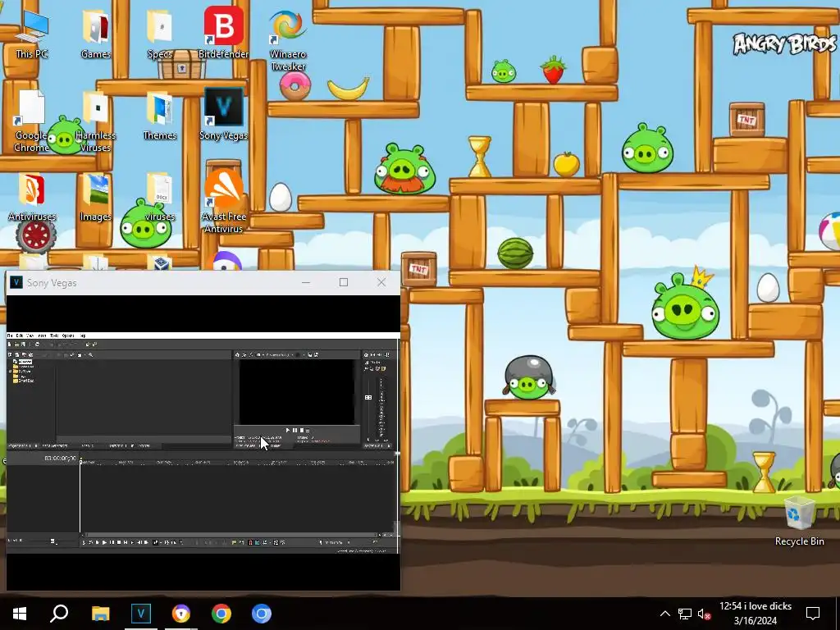840x630 pixels.
Task: Click Sony Vegas taskbar button
Action: [141, 614]
